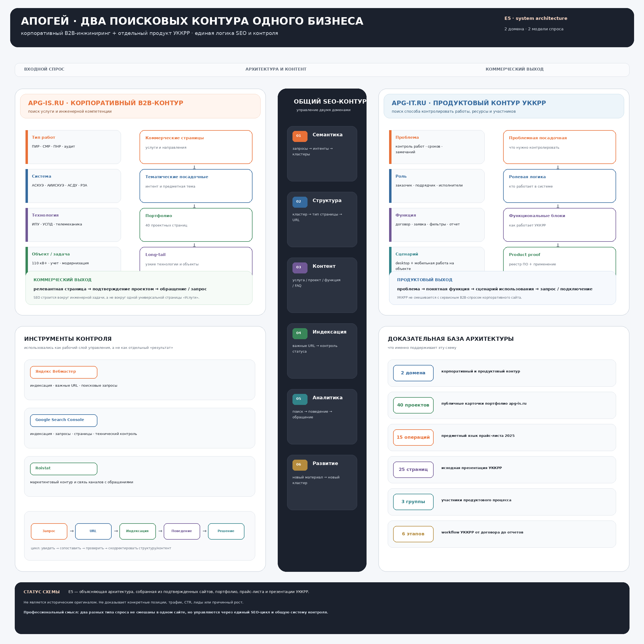Click the Поведение step in the cycle
The height and width of the screenshot is (644, 644).
pyautogui.click(x=182, y=531)
